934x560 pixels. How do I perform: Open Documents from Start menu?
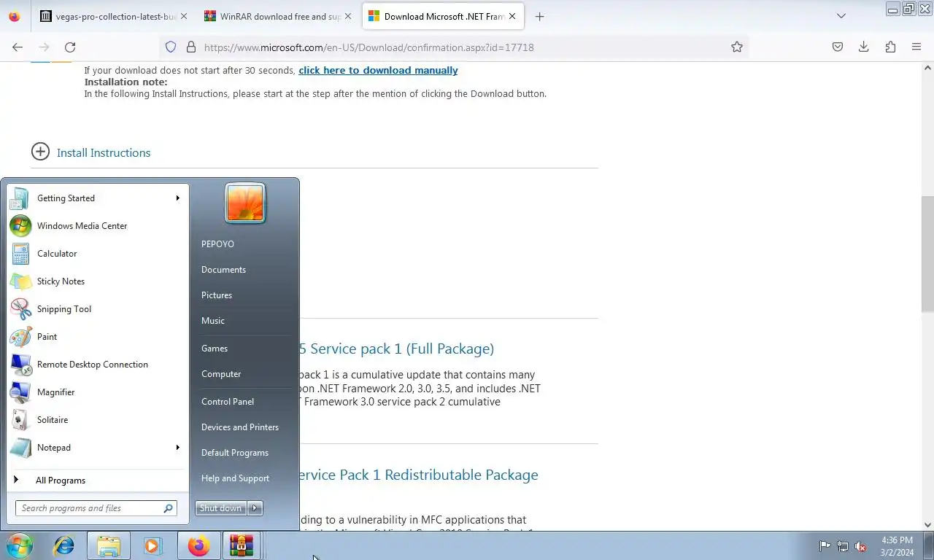click(x=223, y=270)
